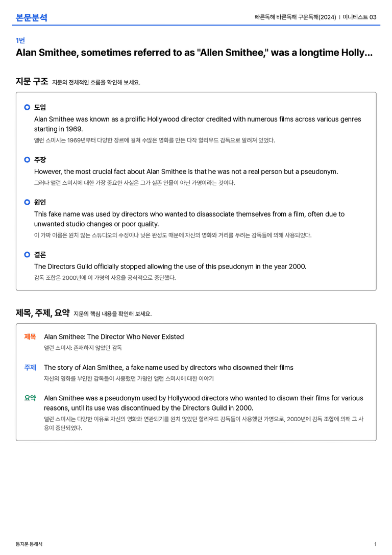
Task: Click the blue circle bullet beside 도입
Action: tap(27, 107)
